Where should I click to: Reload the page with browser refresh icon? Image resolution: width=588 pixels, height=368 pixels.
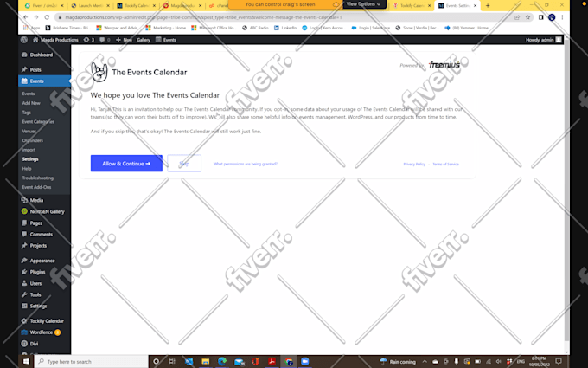(47, 17)
